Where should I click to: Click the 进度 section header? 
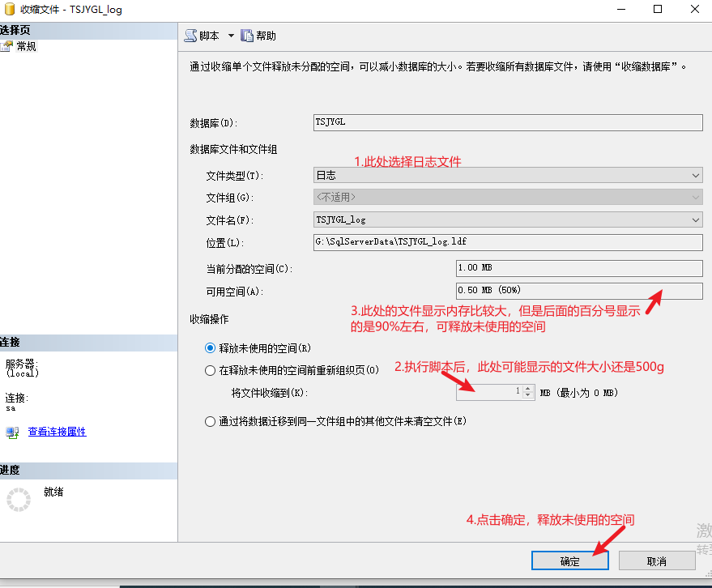pos(88,471)
